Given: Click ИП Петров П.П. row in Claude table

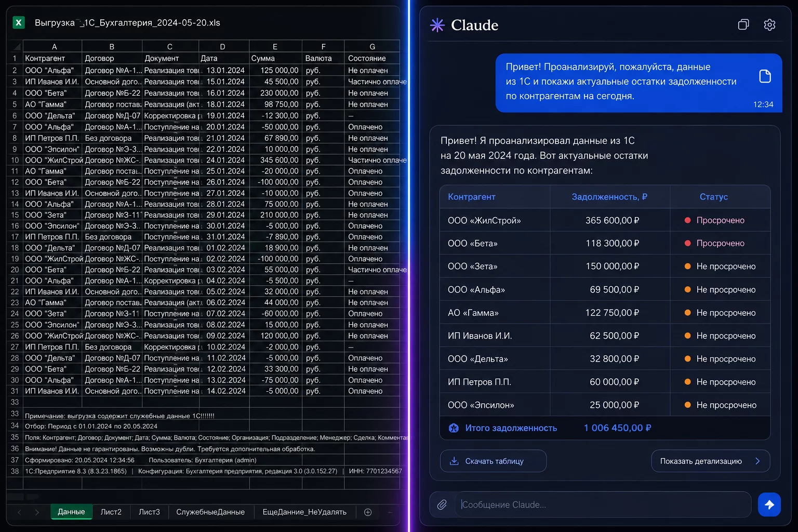Looking at the screenshot, I should click(605, 382).
